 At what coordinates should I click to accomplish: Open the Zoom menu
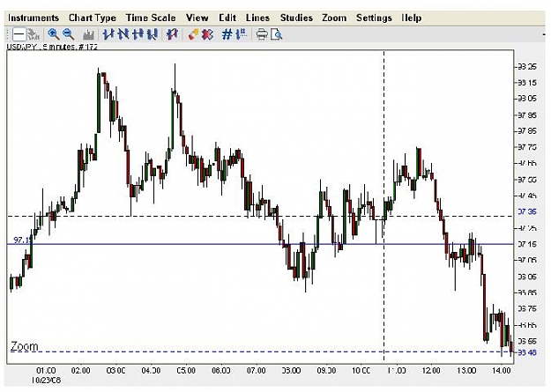[x=334, y=18]
